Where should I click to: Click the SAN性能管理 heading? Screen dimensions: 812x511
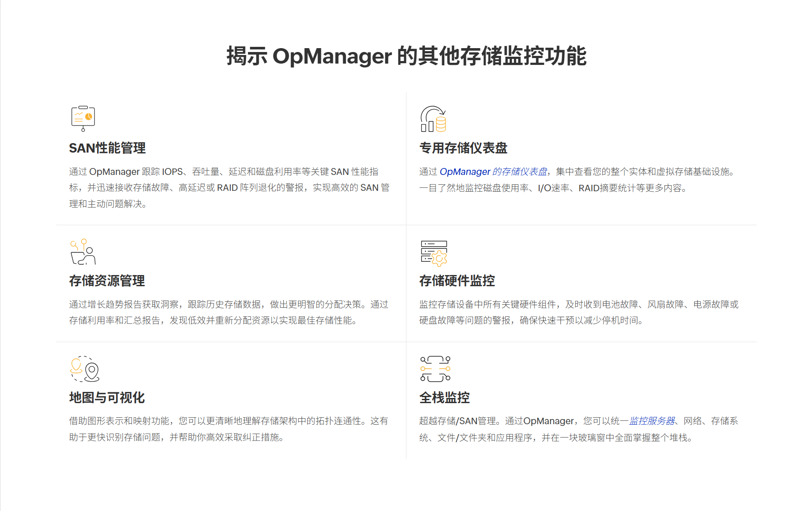107,148
